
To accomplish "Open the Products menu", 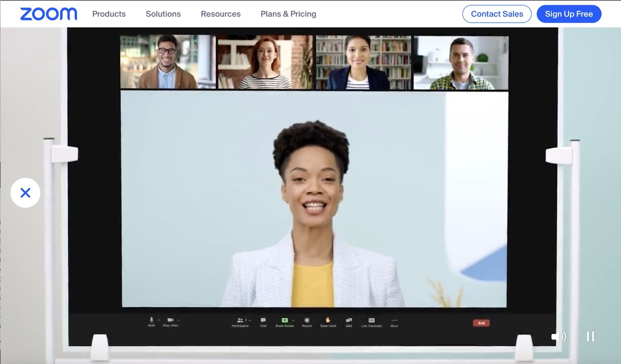I will 109,14.
